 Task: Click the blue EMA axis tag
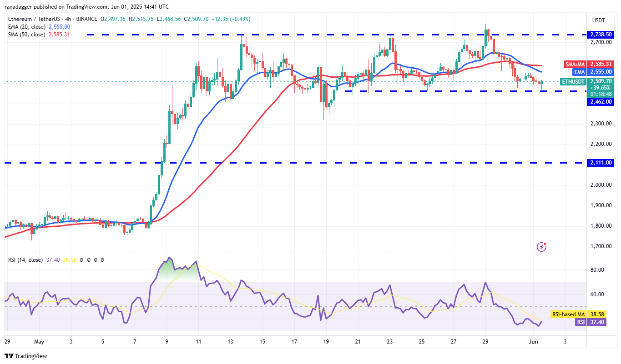pyautogui.click(x=579, y=72)
